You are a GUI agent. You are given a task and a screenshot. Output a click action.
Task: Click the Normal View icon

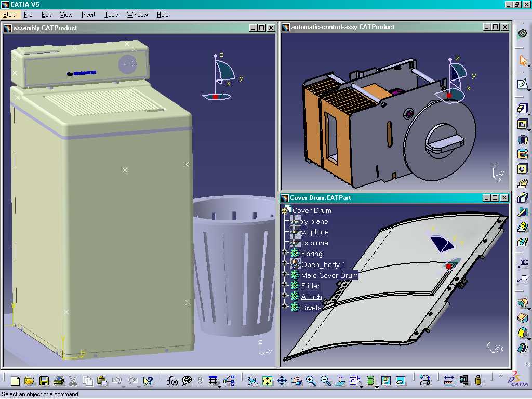340,381
